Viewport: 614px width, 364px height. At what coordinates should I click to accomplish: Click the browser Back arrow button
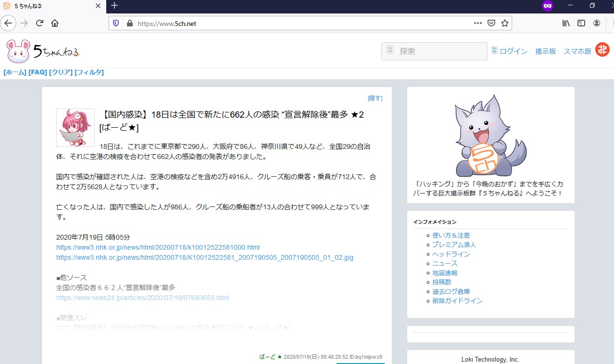(x=9, y=23)
